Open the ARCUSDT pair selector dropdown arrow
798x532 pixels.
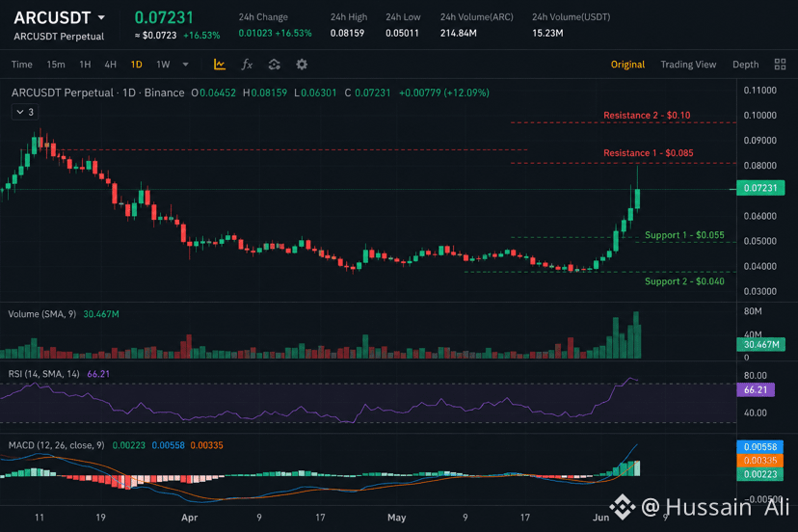tap(101, 17)
